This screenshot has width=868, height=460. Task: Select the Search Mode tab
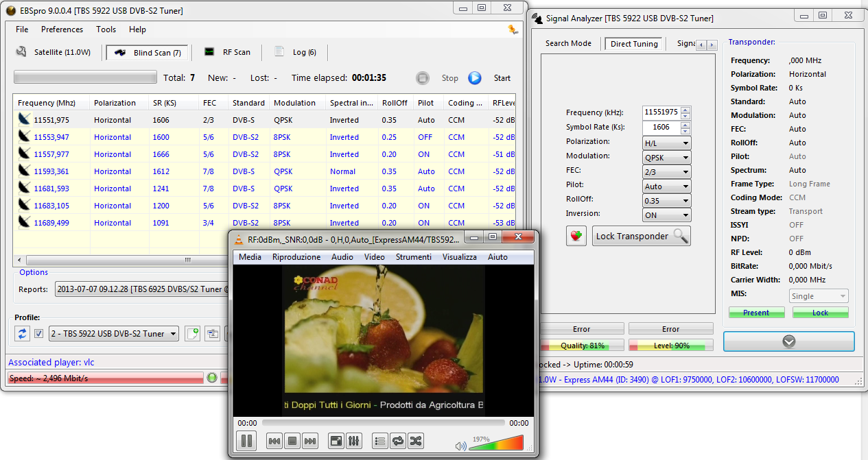[568, 44]
